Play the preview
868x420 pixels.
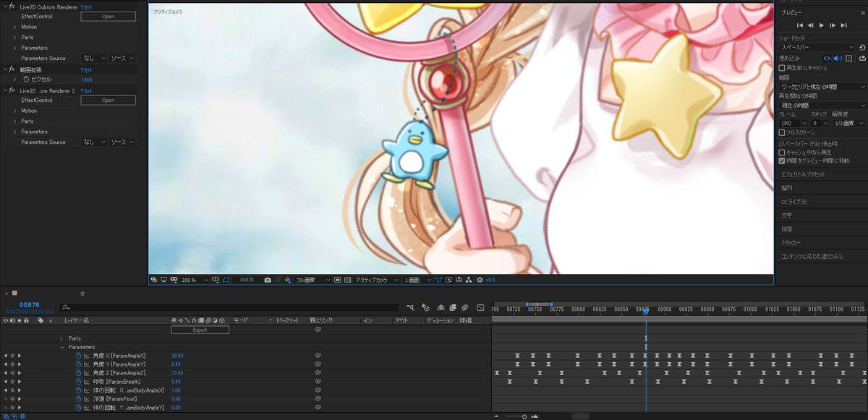(x=822, y=25)
